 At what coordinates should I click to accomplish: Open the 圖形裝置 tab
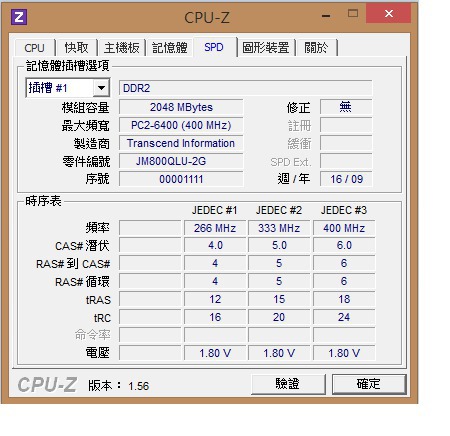(x=266, y=48)
